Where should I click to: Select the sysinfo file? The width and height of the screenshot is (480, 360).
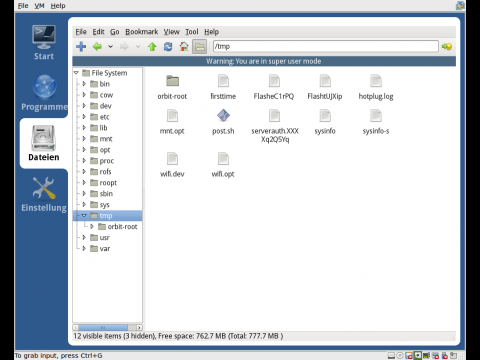325,122
